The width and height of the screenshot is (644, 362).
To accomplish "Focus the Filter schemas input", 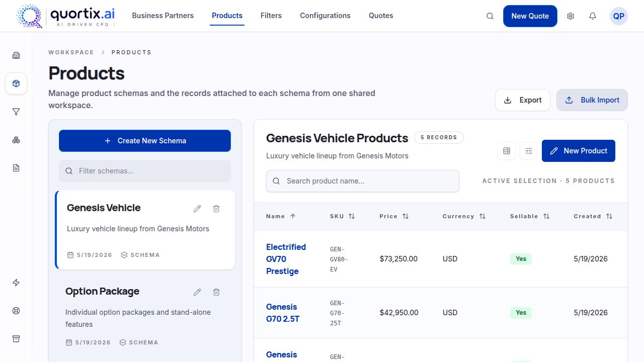I will [145, 171].
